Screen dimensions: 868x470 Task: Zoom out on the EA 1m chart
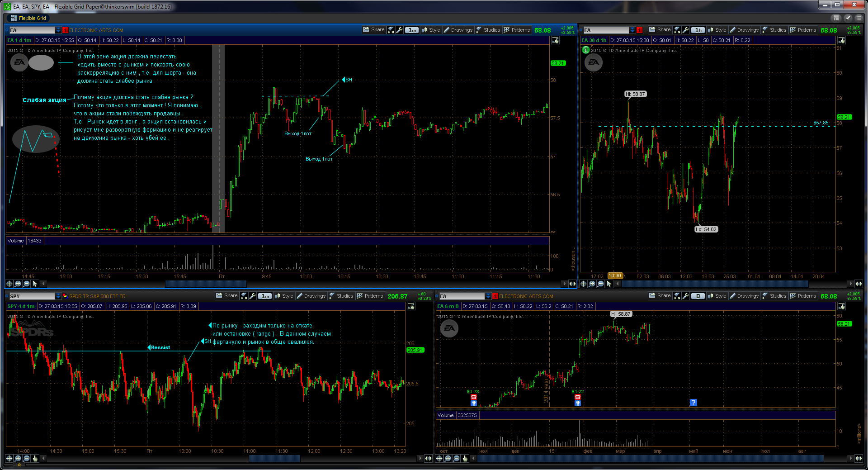coord(26,284)
